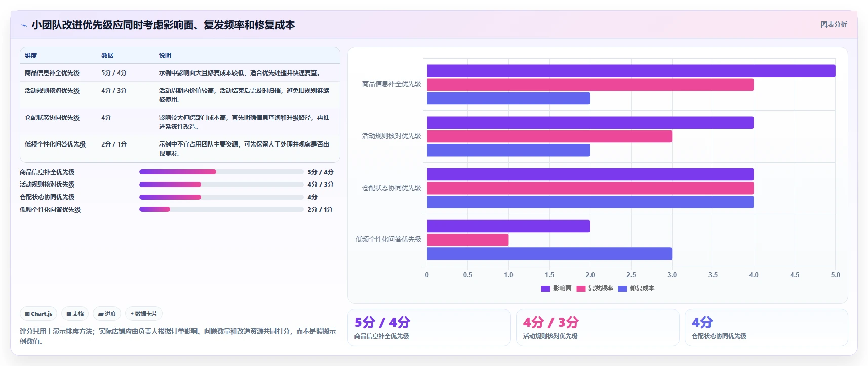
Task: Click the 5.0 tick on the chart x-axis
Action: coord(835,275)
